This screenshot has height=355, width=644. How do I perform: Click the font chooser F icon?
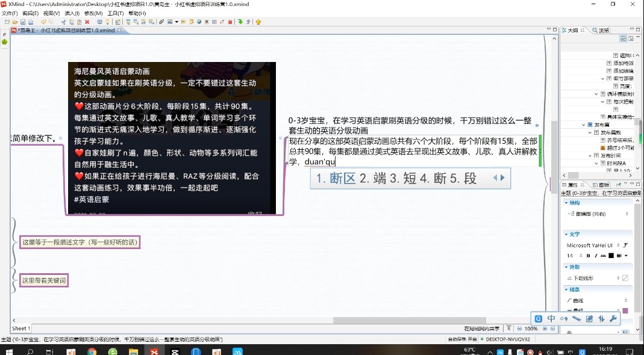625,245
